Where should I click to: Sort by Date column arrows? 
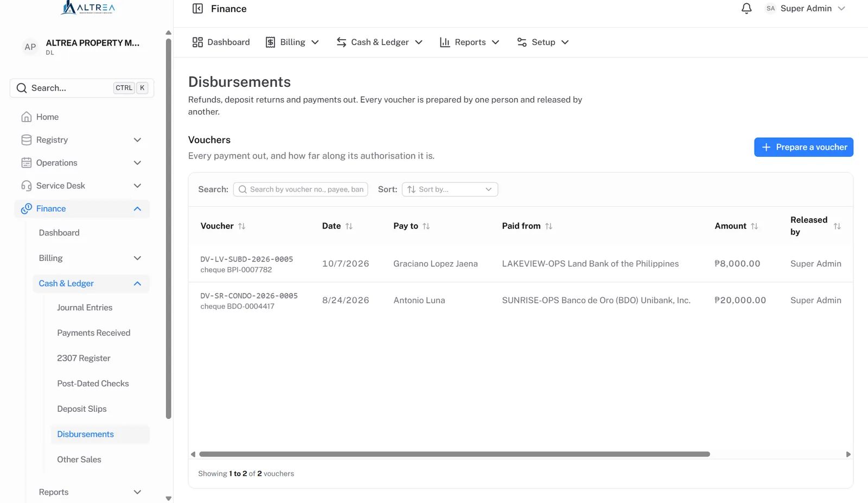coord(349,226)
